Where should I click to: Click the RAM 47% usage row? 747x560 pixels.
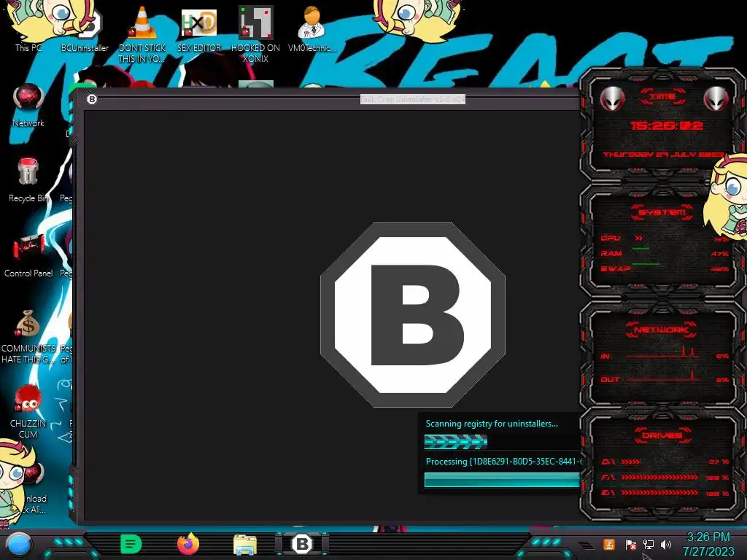(665, 253)
